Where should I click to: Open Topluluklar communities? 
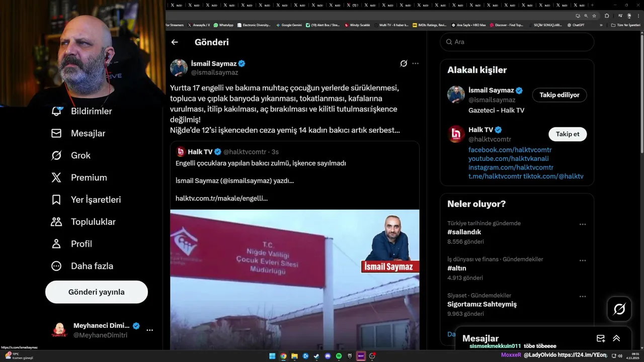(x=83, y=222)
